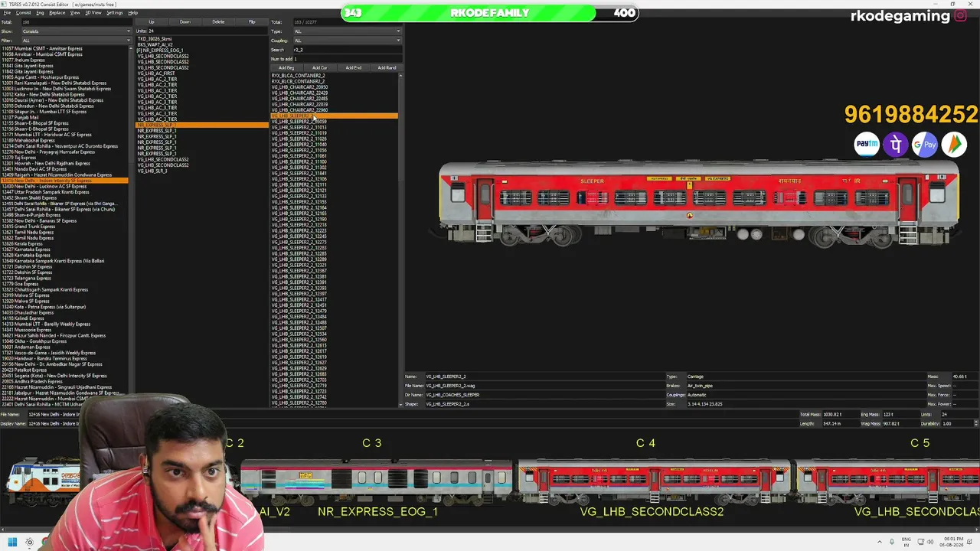Select the [F] NR_EXPRESS_EOG_1 unit
Image resolution: width=980 pixels, height=551 pixels.
(x=160, y=51)
